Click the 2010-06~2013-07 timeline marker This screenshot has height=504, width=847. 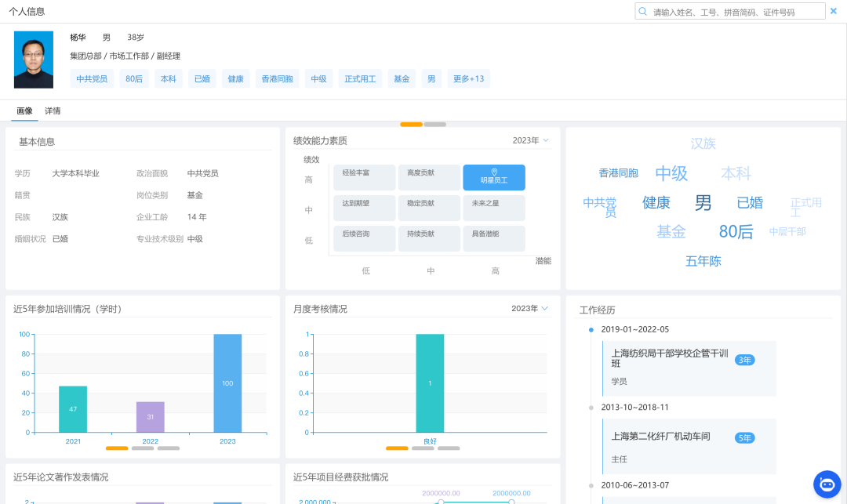click(x=591, y=486)
